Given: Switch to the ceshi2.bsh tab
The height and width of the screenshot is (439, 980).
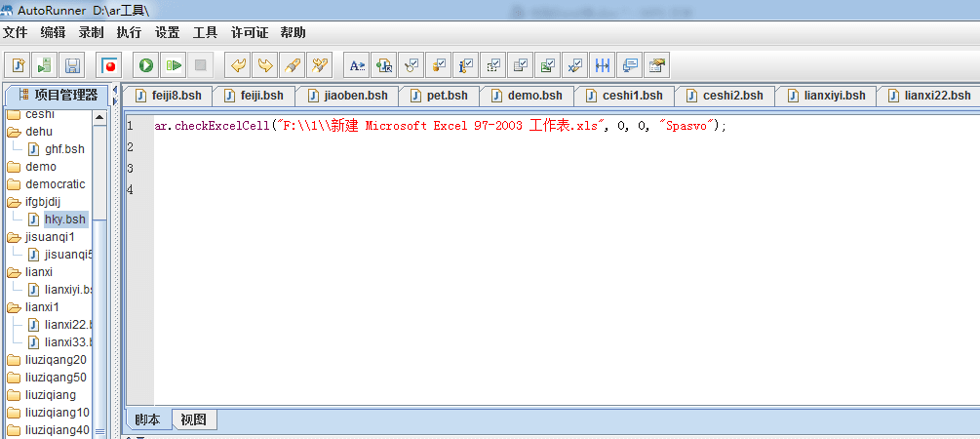Looking at the screenshot, I should pos(725,96).
